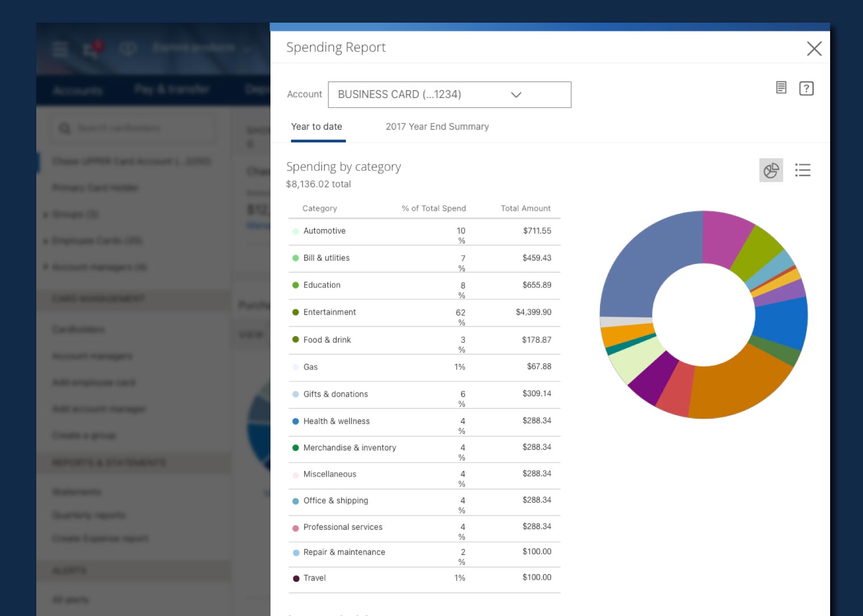Select the Year to date tab
This screenshot has height=616, width=863.
(x=316, y=127)
